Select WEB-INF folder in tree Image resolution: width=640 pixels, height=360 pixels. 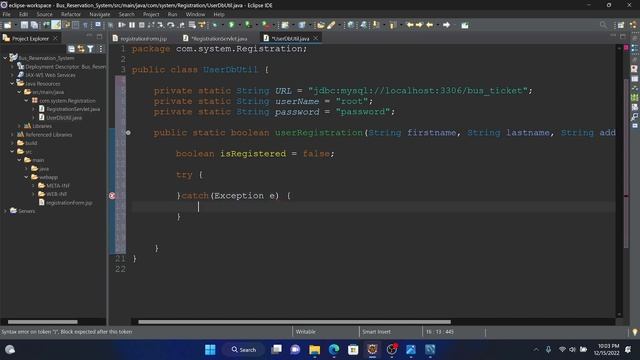click(56, 194)
